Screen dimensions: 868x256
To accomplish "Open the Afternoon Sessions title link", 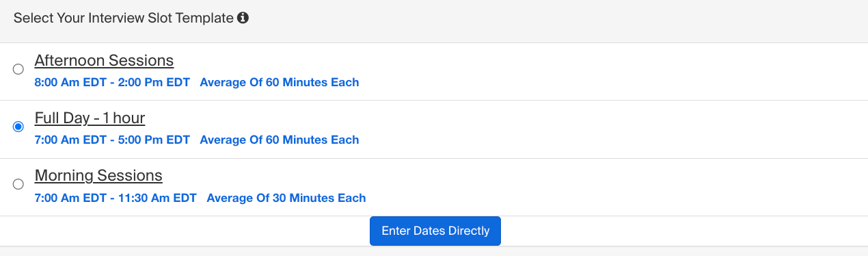I will [x=104, y=60].
